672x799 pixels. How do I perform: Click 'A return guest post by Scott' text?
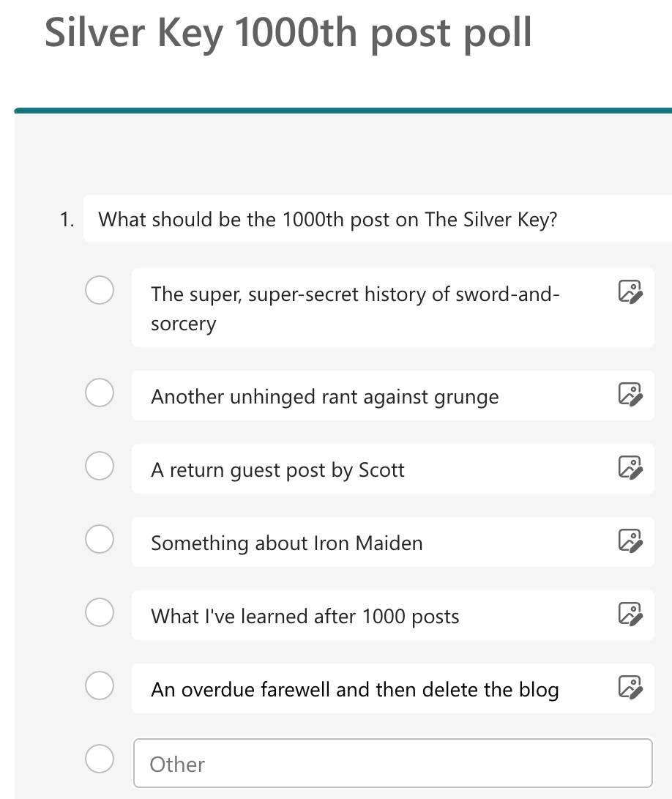[277, 470]
